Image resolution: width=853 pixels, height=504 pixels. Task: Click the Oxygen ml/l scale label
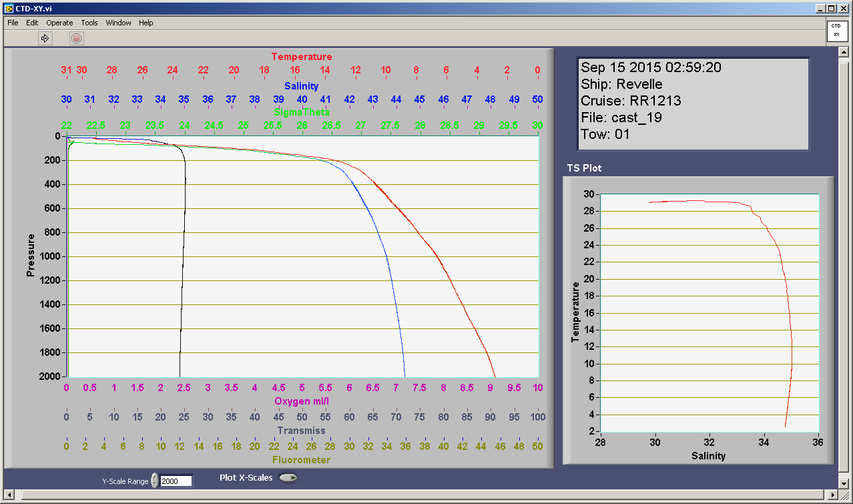[301, 401]
